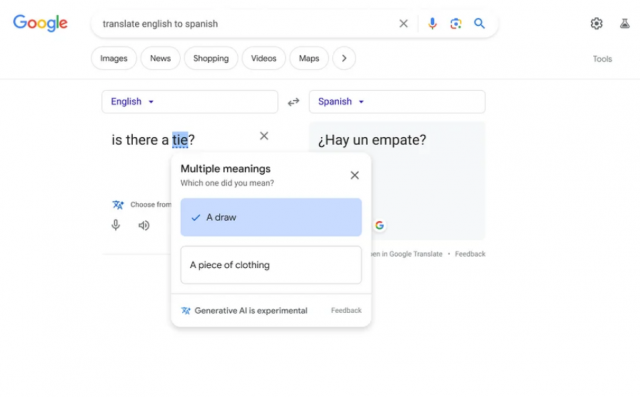Clear the search box text

[403, 24]
